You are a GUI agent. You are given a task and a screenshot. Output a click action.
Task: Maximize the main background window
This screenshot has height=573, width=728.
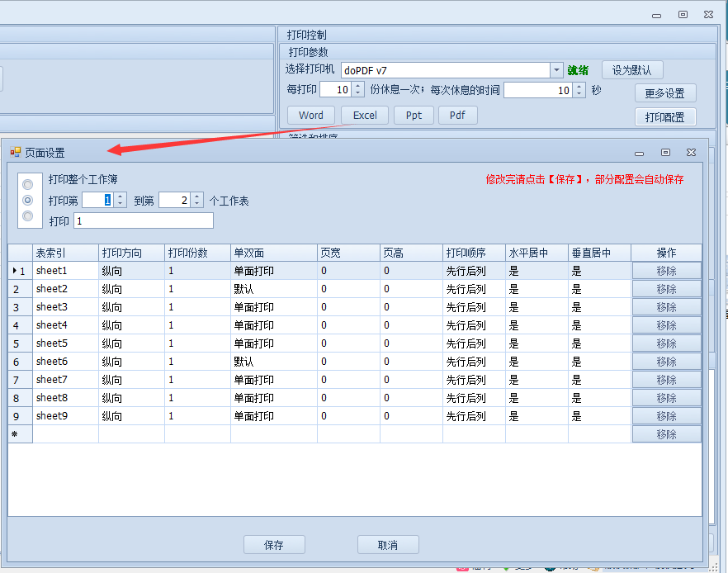click(683, 14)
